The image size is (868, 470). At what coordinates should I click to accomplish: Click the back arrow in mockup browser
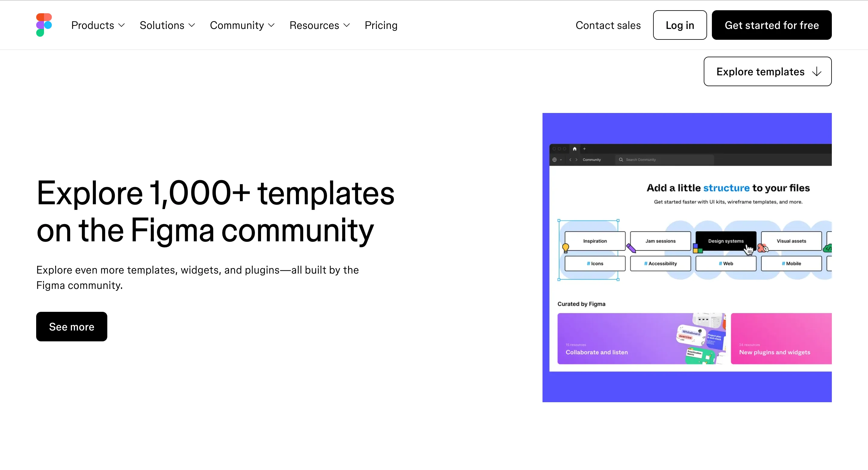(x=570, y=160)
